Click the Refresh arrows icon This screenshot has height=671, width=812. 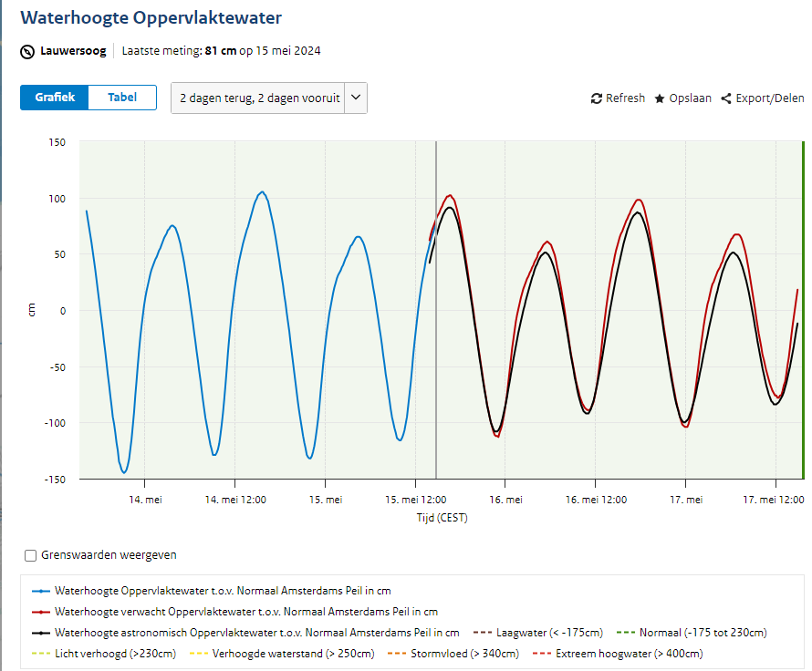tap(597, 98)
